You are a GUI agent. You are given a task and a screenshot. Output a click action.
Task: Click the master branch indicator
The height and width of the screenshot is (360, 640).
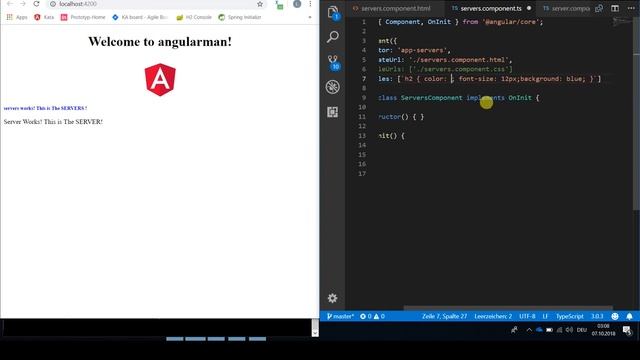click(340, 316)
